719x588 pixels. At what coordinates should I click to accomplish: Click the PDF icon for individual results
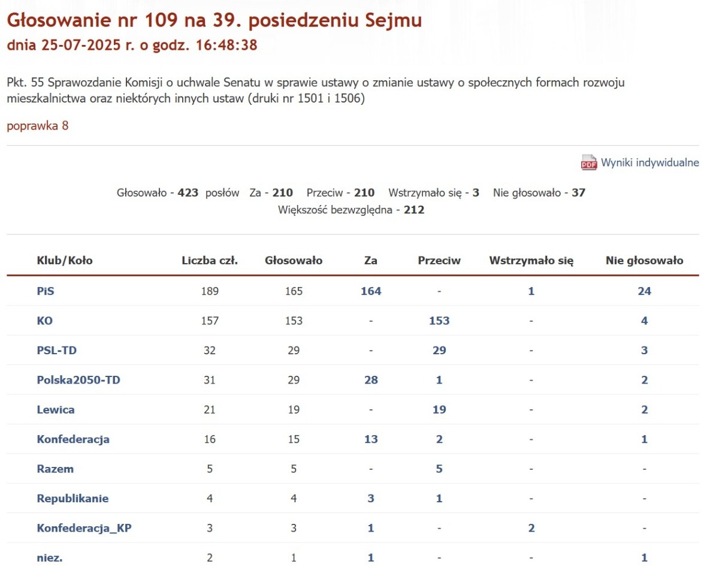(588, 162)
